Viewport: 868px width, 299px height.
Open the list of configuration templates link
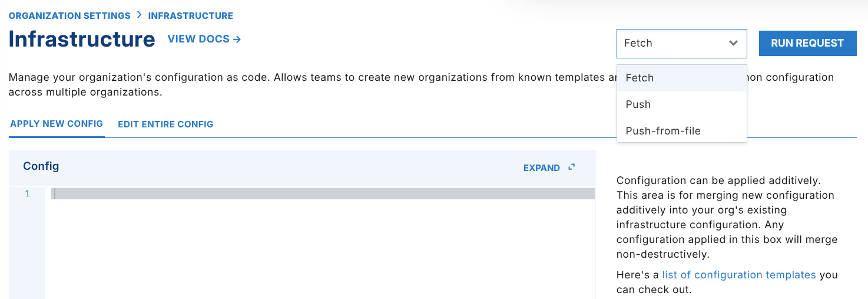click(738, 275)
